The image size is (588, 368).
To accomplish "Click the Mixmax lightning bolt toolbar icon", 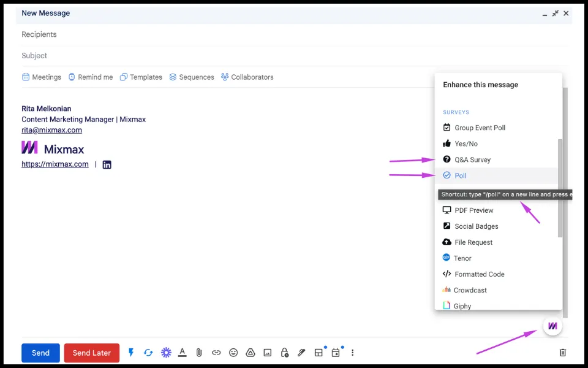I will point(131,352).
